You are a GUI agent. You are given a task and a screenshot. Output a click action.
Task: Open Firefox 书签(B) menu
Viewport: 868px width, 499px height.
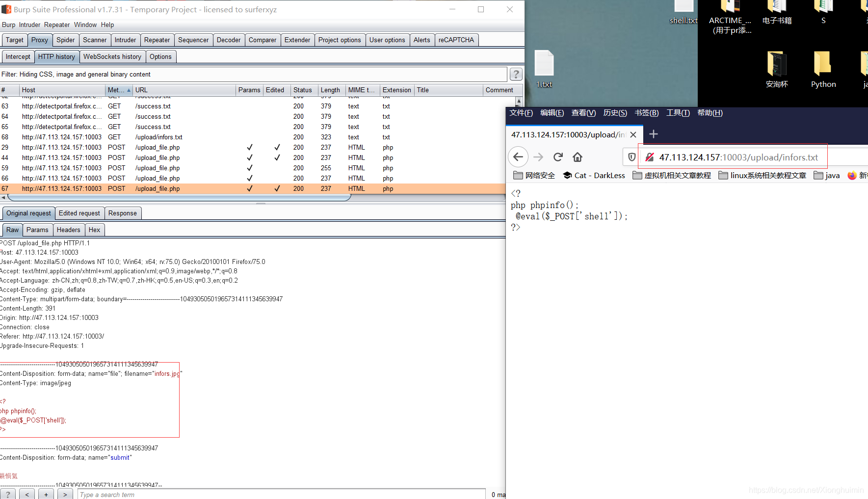(646, 113)
